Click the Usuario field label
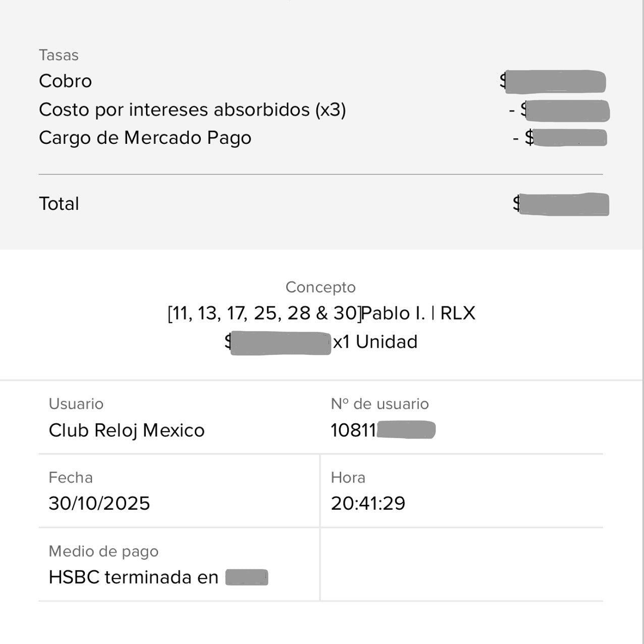Screen dimensions: 644x644 tap(76, 404)
